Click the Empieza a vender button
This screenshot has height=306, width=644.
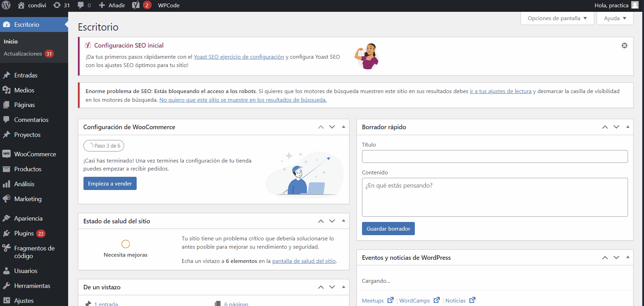tap(110, 184)
